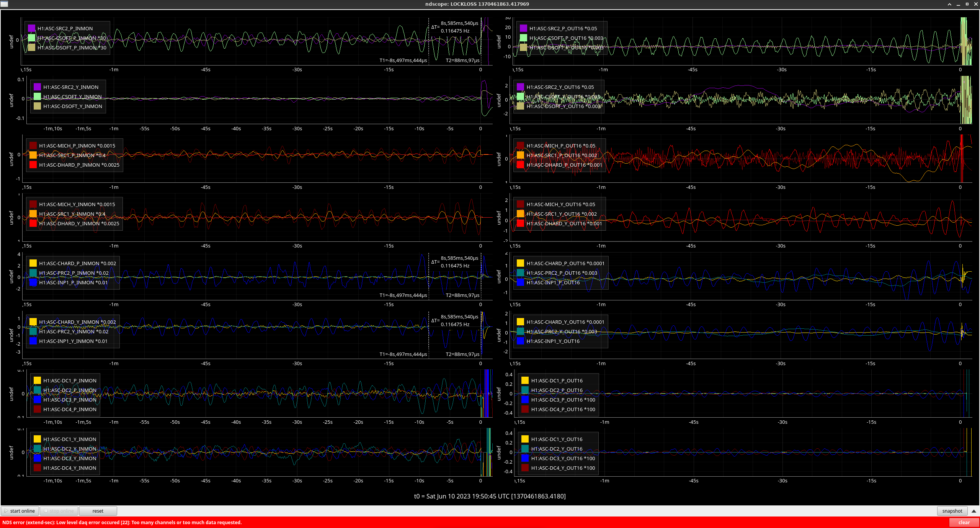The height and width of the screenshot is (528, 980).
Task: Click the purple H1:ASC-SRC2_P_INMON legend swatch
Action: (x=32, y=28)
